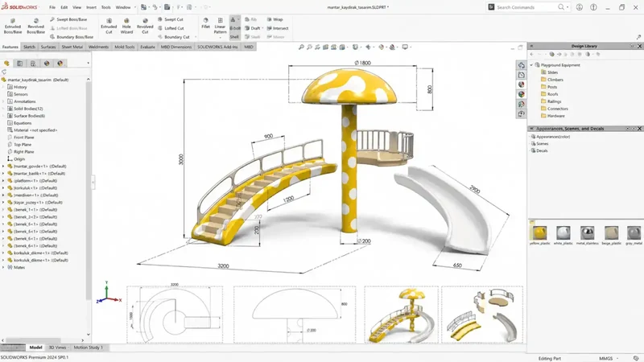Expand the Solid Bodies(12) folder
Viewport: 644px width, 362px height.
(3, 109)
